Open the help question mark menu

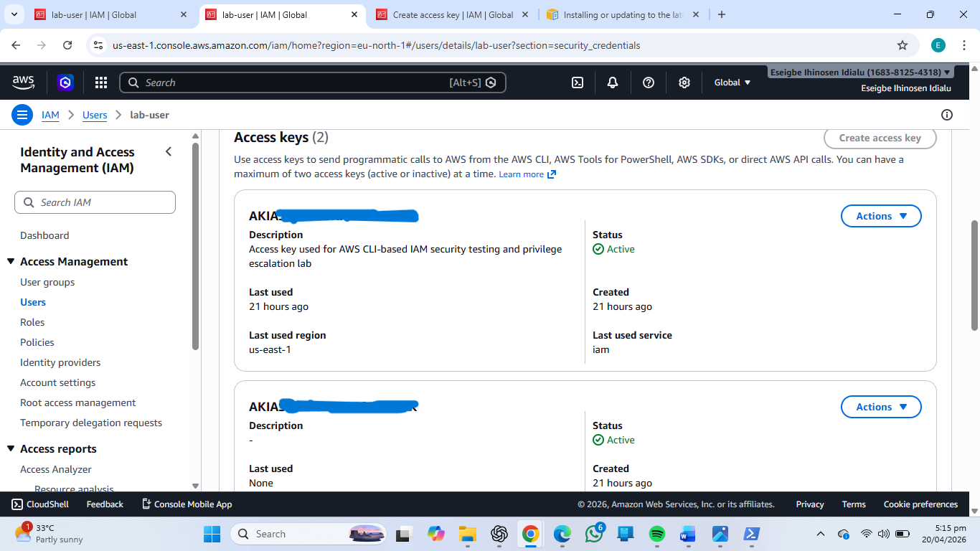[649, 83]
